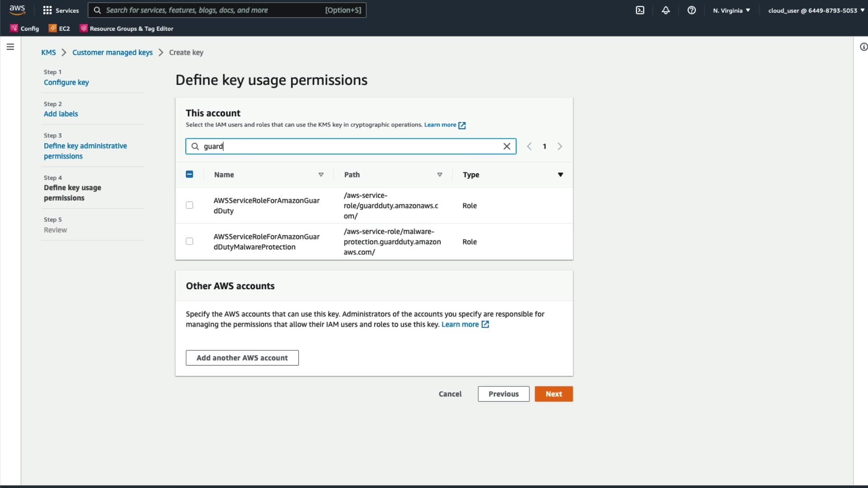Go to Step 1 Configure key
The width and height of the screenshot is (868, 488).
point(66,82)
